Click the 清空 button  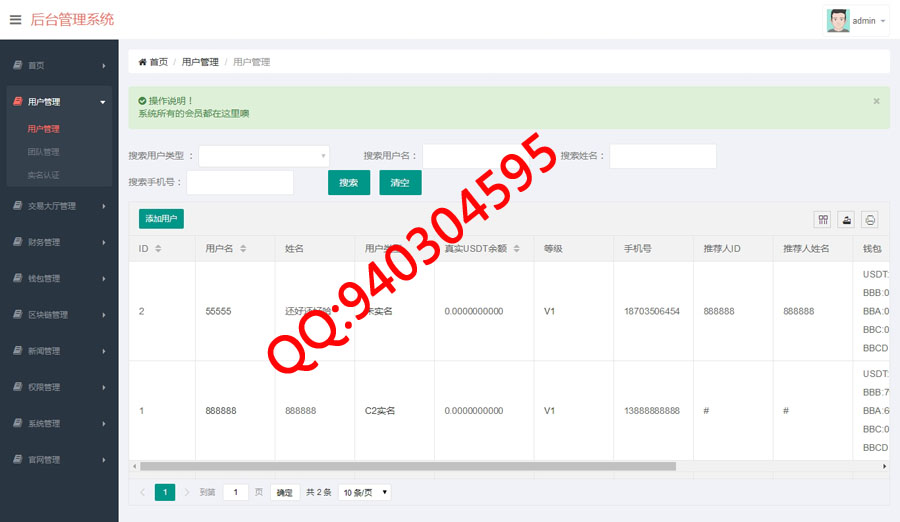point(400,183)
